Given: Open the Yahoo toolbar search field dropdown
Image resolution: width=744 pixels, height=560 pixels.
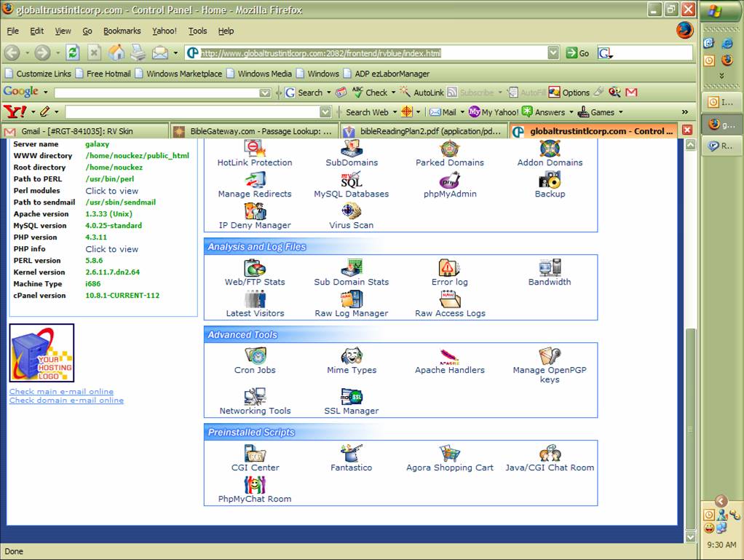Looking at the screenshot, I should [x=325, y=112].
